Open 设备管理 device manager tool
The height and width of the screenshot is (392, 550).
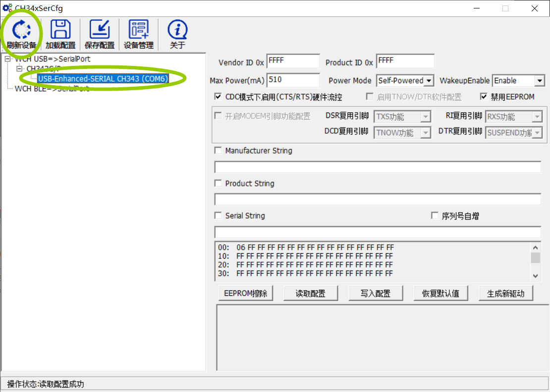(x=139, y=34)
